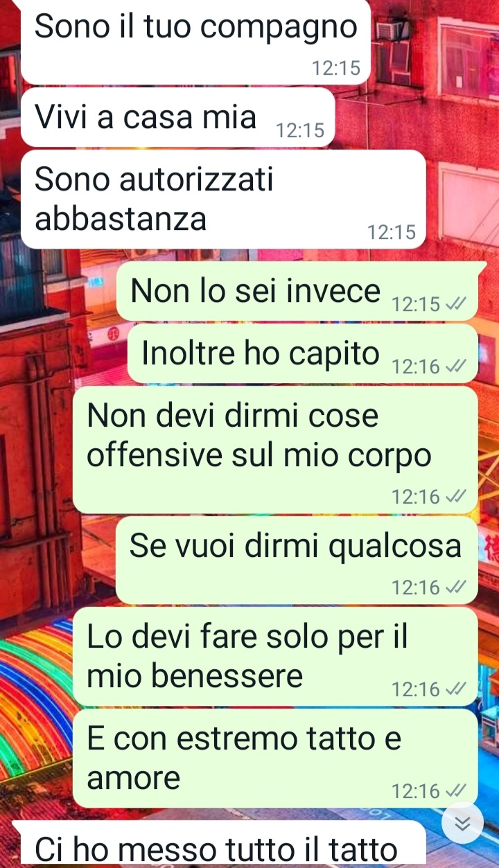Screen dimensions: 499x868
Task: Select the 'Inoltre ho capito' message bubble
Action: [303, 353]
